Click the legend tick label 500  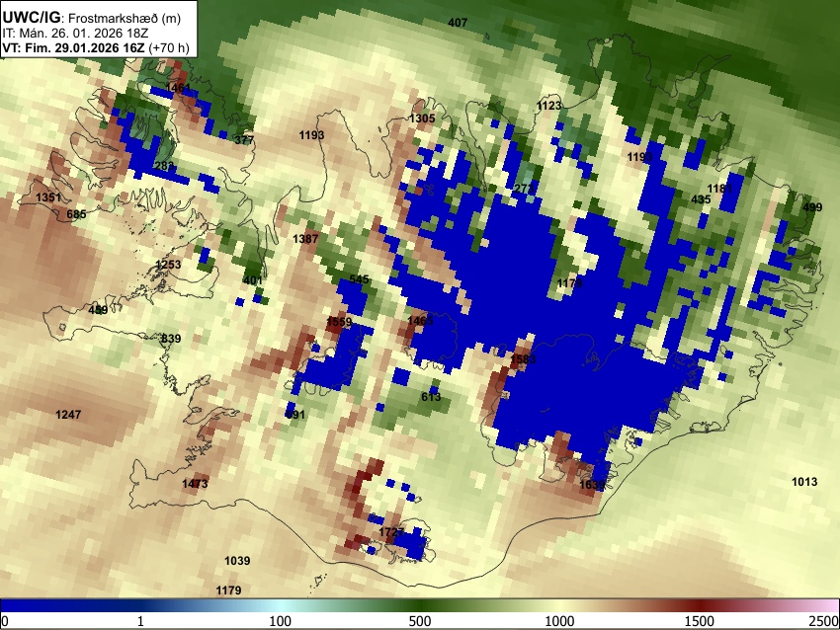coord(419,621)
